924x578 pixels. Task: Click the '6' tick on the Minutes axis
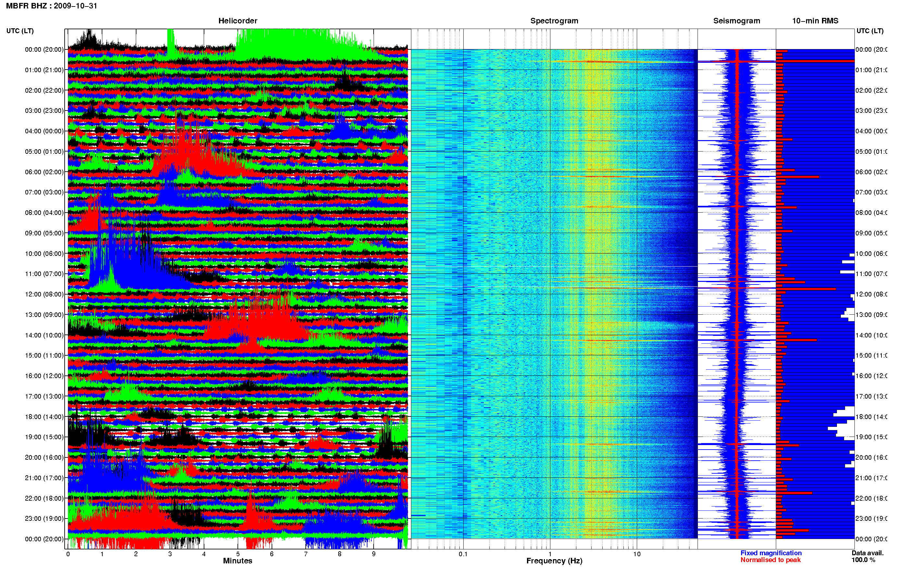tap(272, 554)
